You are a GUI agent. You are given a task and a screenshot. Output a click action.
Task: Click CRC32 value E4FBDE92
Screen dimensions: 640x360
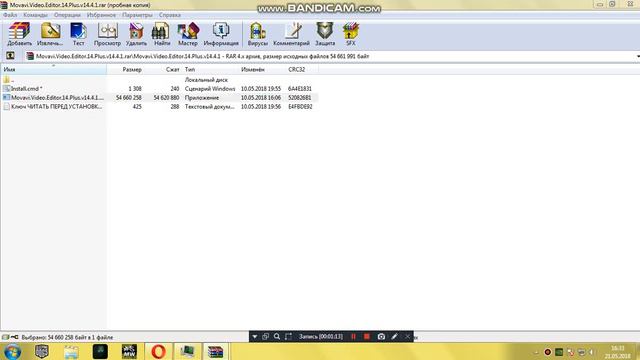click(300, 107)
